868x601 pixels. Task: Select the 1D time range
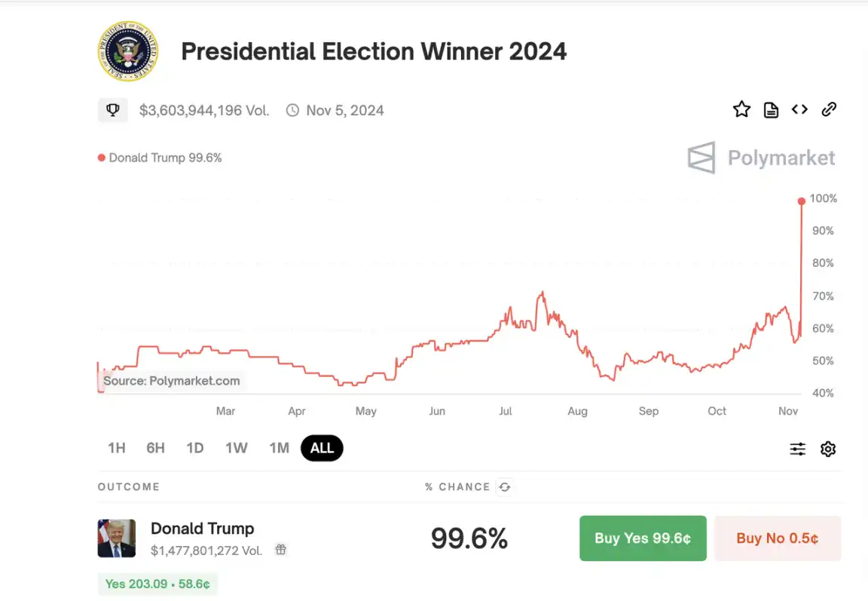(195, 448)
